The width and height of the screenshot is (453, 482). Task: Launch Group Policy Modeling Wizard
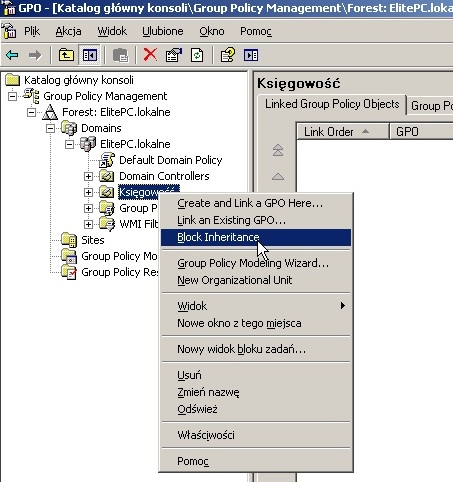(x=256, y=263)
